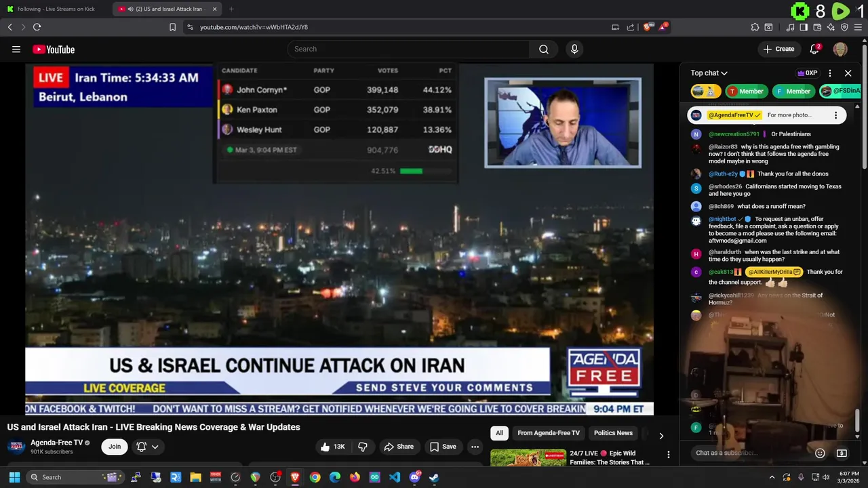Close the live chat panel
This screenshot has width=868, height=488.
(848, 73)
